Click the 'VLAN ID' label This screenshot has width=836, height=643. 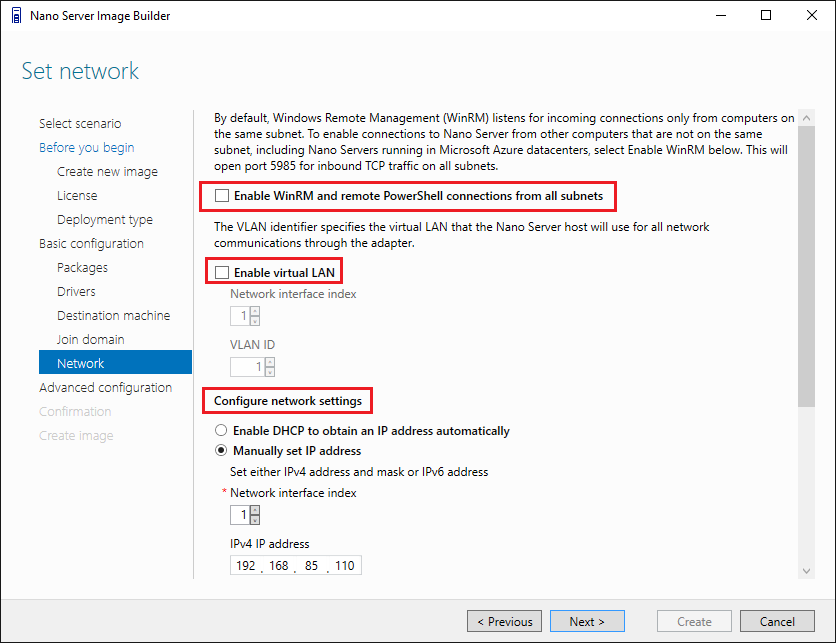(252, 344)
